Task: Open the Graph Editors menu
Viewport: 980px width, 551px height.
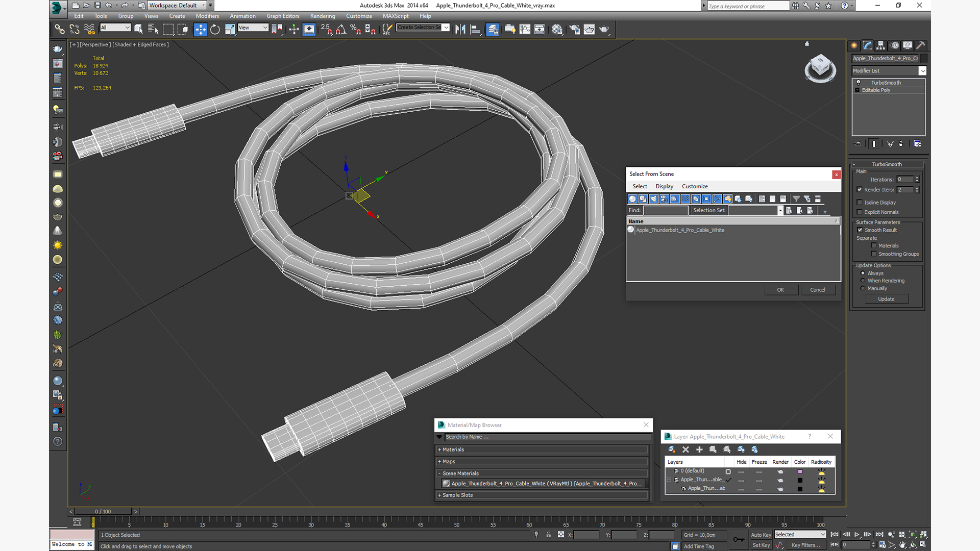Action: pos(283,16)
